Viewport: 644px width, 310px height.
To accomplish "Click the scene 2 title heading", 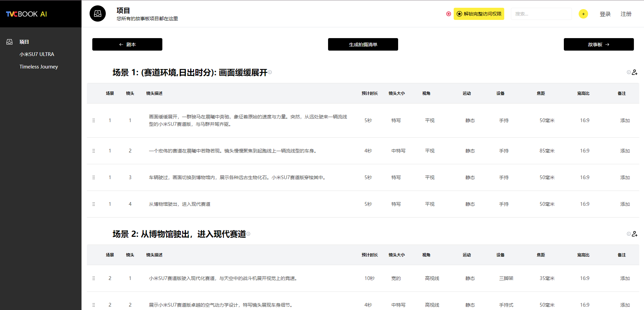I will tap(179, 234).
